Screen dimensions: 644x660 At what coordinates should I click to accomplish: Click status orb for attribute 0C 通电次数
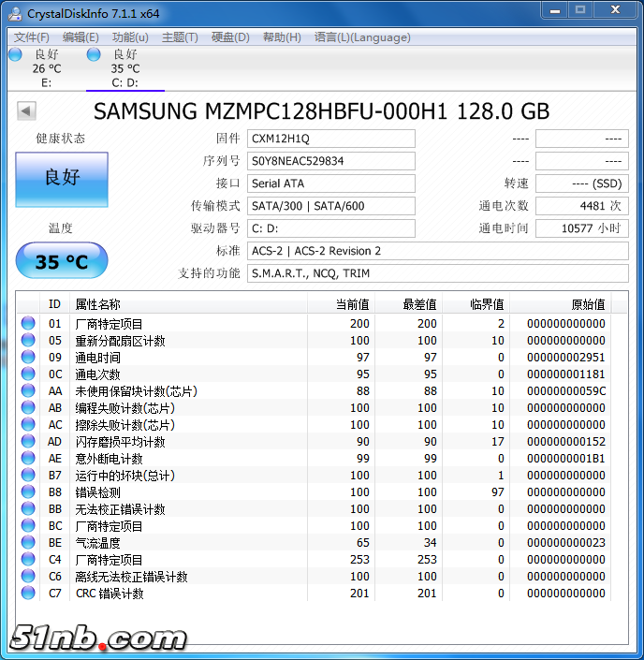pos(28,374)
